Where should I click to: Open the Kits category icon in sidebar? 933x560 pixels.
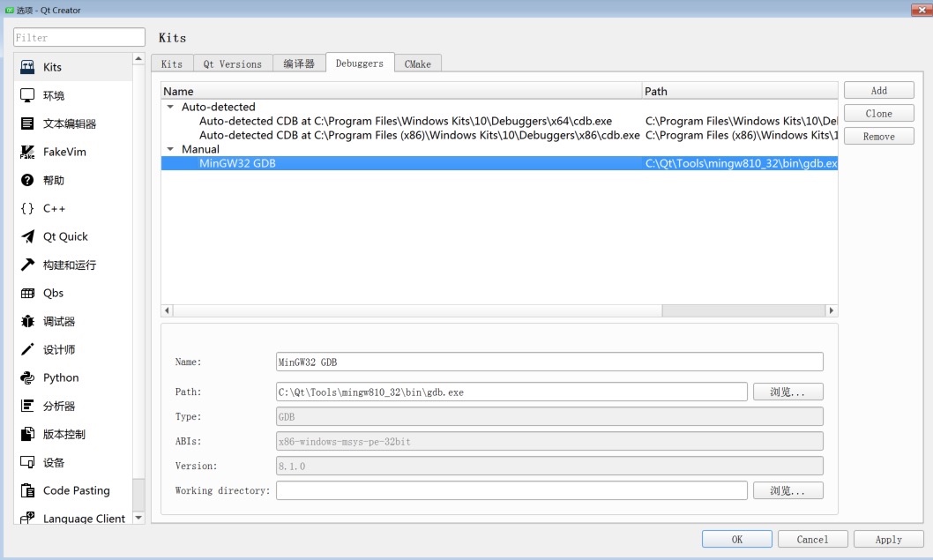point(27,67)
